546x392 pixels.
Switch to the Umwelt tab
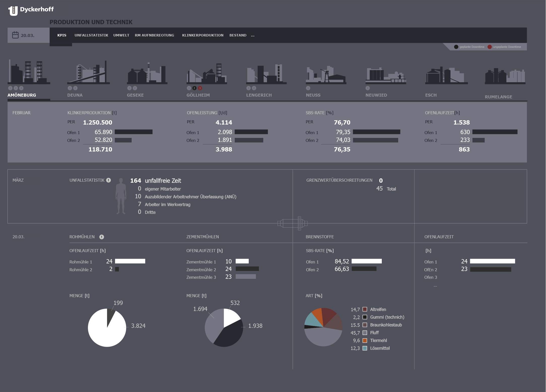click(x=121, y=35)
